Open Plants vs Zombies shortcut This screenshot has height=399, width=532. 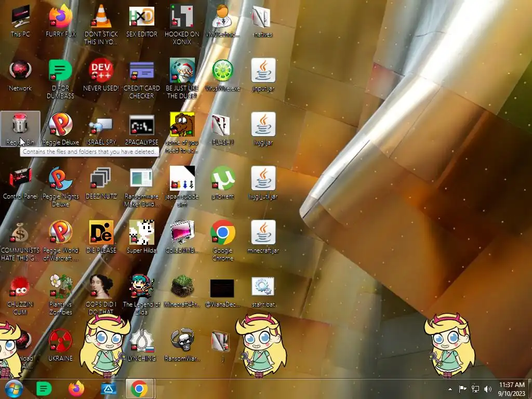(x=61, y=295)
